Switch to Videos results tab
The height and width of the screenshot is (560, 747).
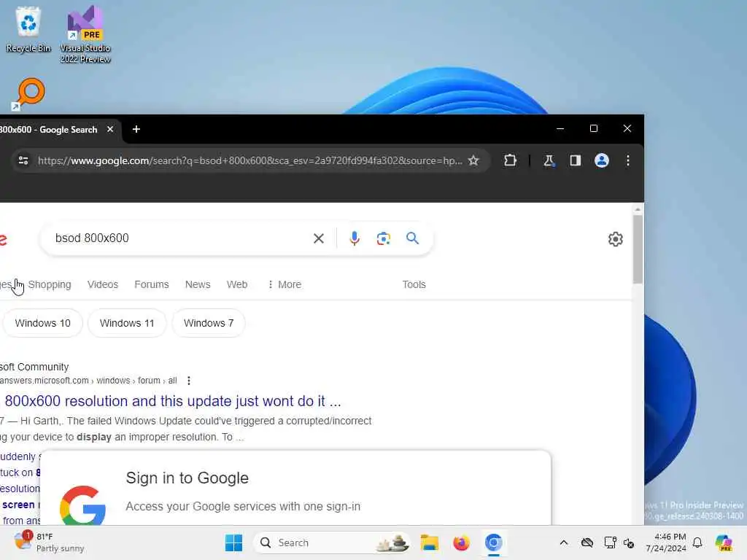click(102, 284)
